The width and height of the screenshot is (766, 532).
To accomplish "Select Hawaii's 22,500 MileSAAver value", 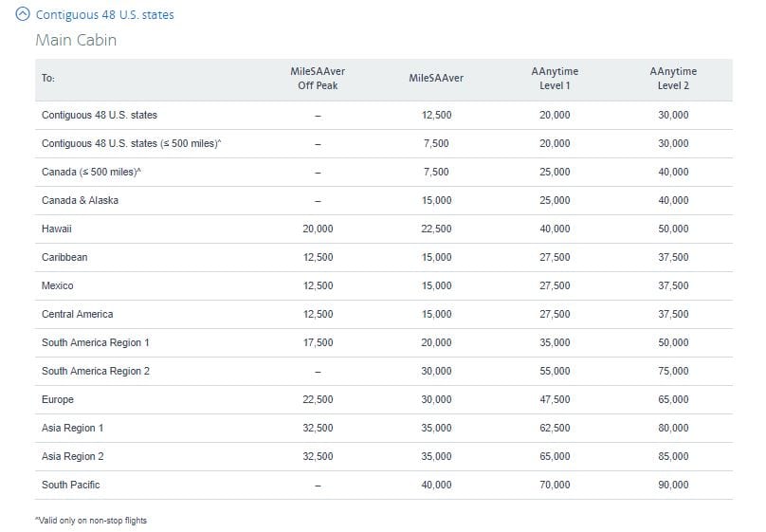I will point(436,229).
